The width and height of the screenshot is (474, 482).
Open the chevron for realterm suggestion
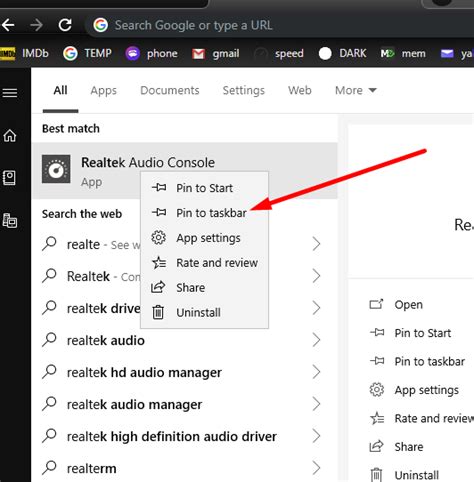pos(316,468)
